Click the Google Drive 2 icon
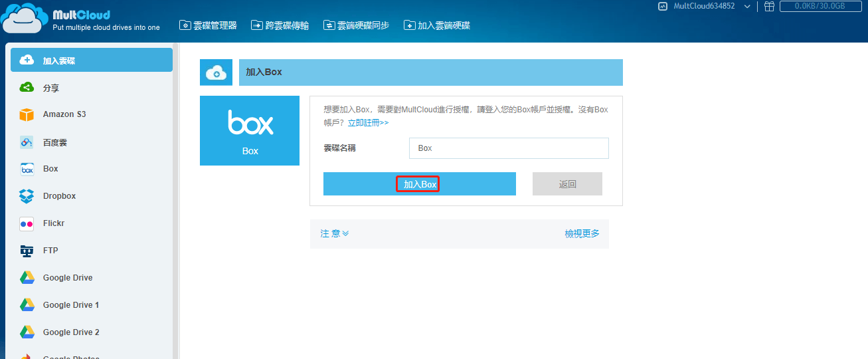This screenshot has width=868, height=359. pos(27,332)
